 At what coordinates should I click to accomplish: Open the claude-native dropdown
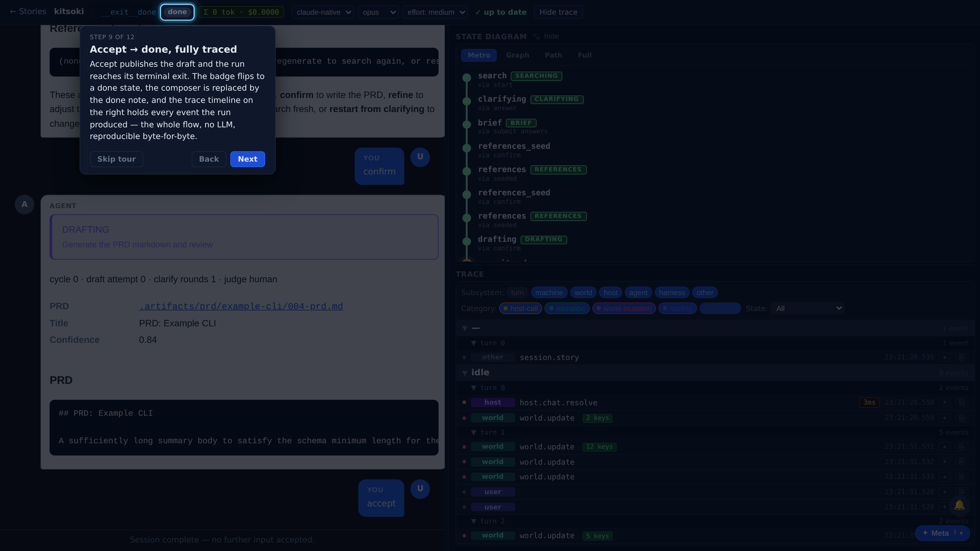click(322, 12)
